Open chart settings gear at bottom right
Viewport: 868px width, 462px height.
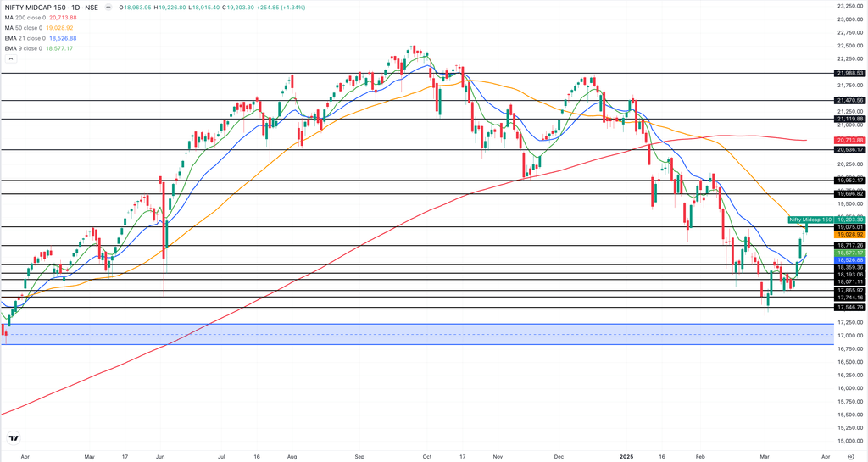(850, 455)
